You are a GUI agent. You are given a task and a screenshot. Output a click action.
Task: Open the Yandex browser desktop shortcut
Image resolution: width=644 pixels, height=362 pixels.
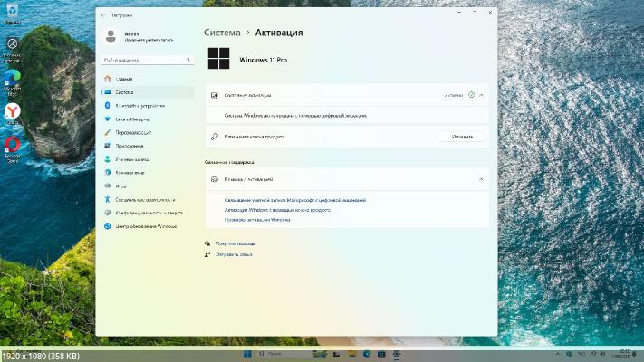[13, 114]
